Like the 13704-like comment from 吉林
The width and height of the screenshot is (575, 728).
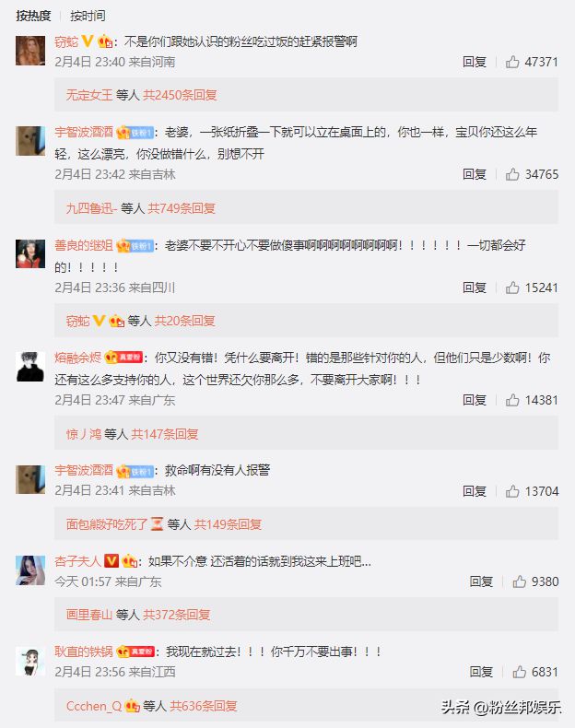point(512,491)
